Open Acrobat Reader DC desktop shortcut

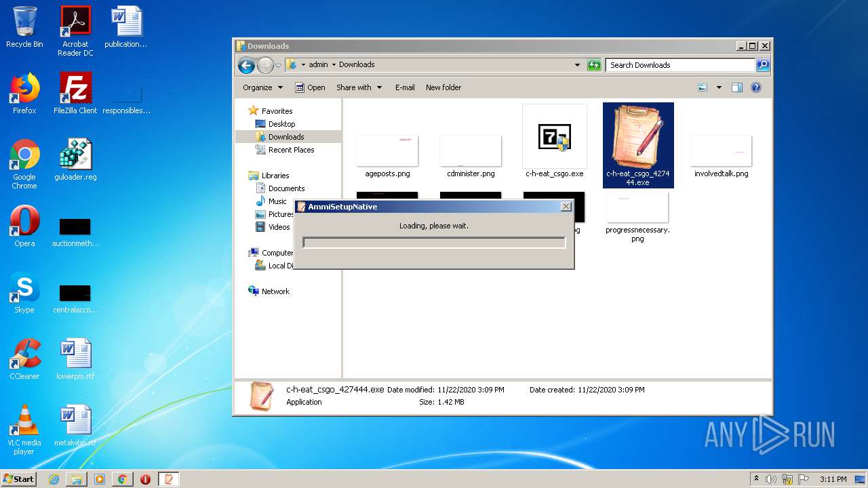[x=75, y=31]
